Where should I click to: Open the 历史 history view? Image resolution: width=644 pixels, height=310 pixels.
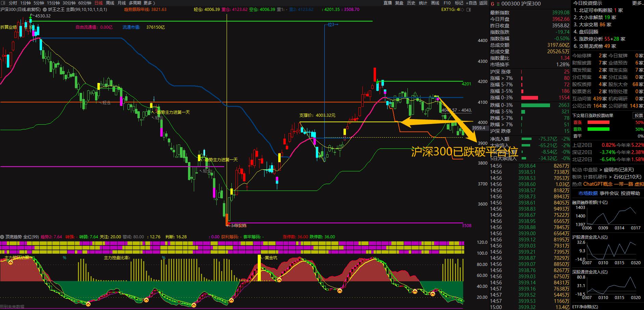[411, 3]
